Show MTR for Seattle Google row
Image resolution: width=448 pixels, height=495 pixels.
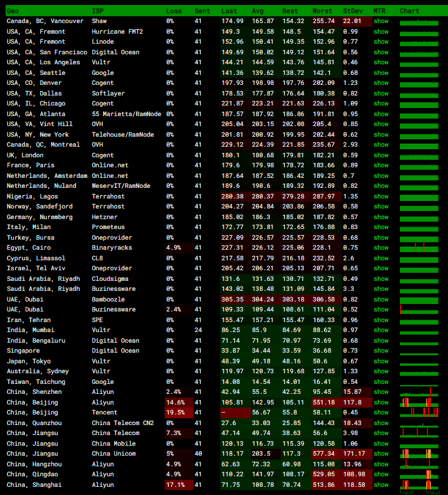pos(381,72)
